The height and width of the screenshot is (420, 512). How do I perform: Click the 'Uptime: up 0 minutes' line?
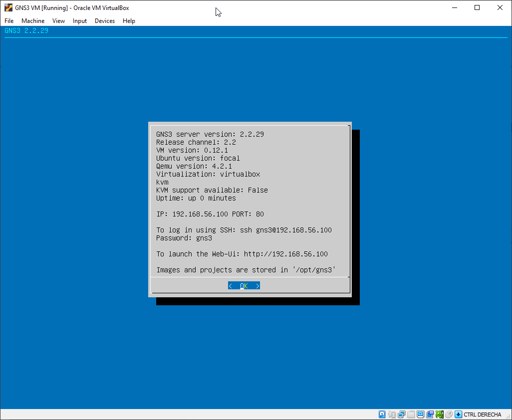tap(196, 198)
